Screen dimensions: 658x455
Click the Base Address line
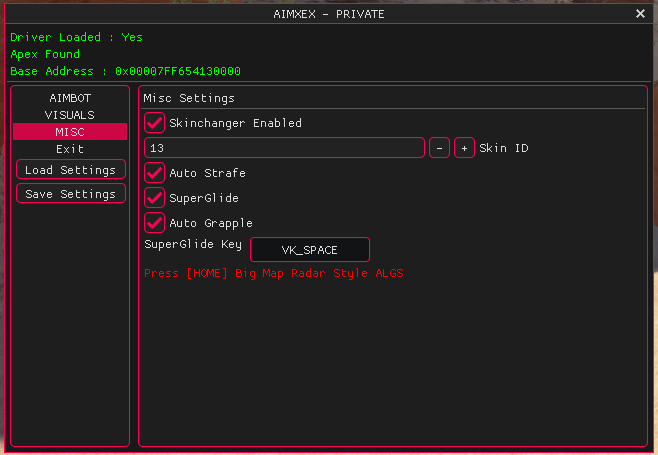[125, 72]
